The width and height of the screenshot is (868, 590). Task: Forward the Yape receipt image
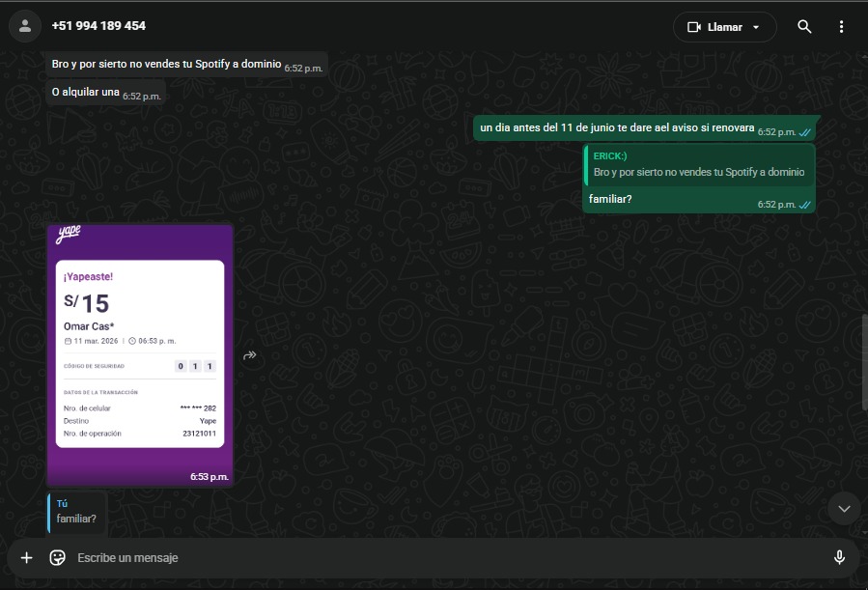click(x=250, y=355)
